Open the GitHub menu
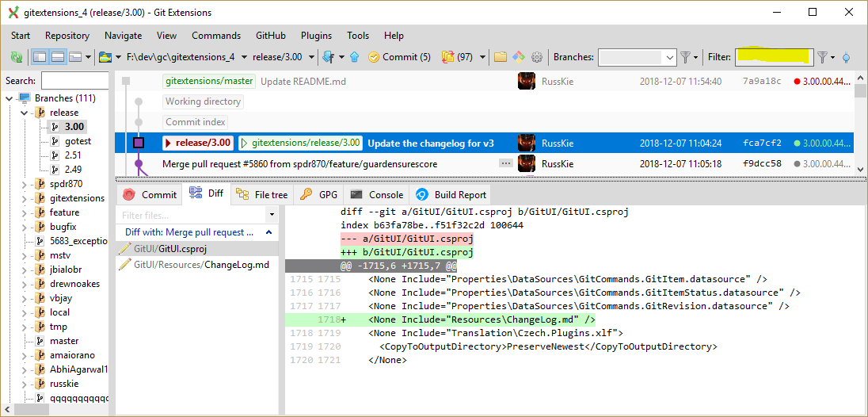 click(x=271, y=36)
